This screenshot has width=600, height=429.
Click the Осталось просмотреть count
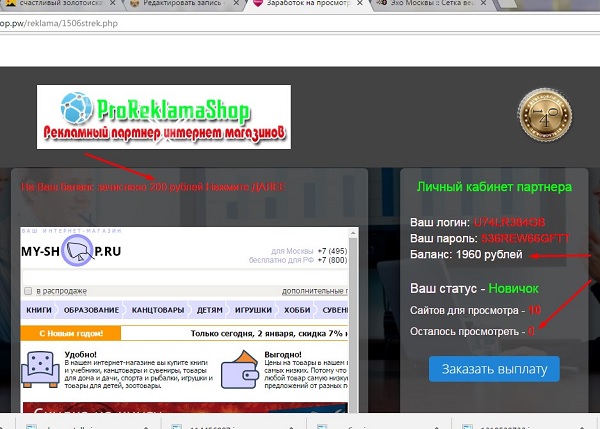(x=531, y=331)
